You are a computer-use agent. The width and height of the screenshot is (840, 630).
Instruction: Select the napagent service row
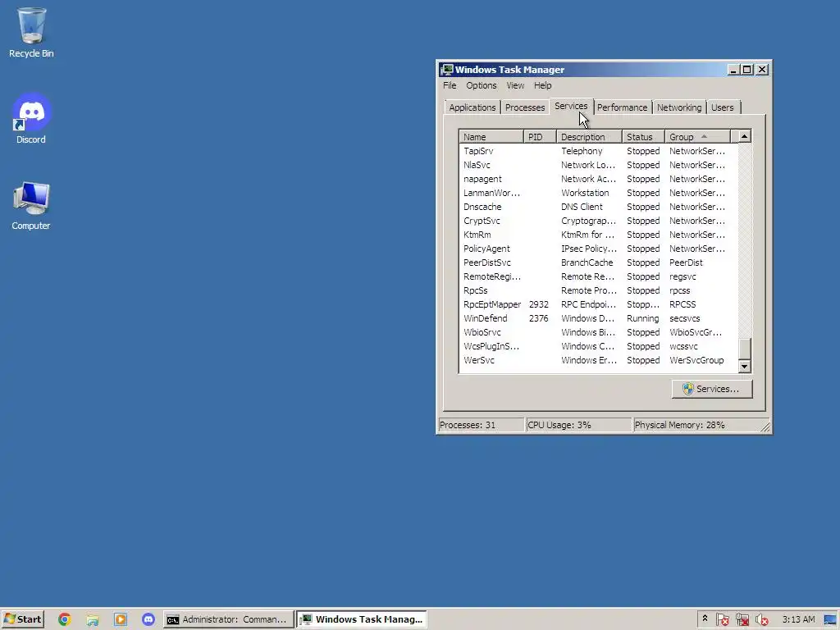click(x=598, y=179)
